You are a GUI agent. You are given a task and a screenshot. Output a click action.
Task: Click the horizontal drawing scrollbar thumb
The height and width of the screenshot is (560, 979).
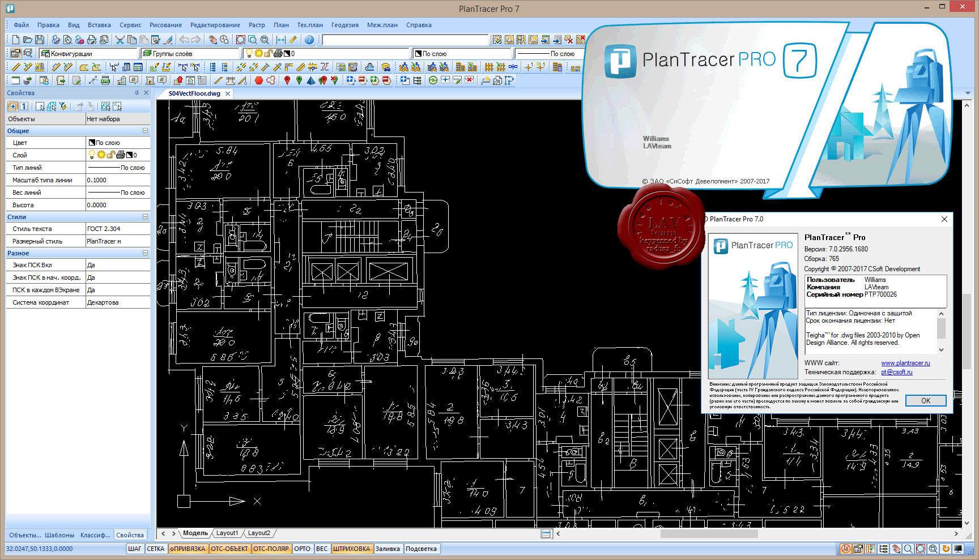click(709, 533)
